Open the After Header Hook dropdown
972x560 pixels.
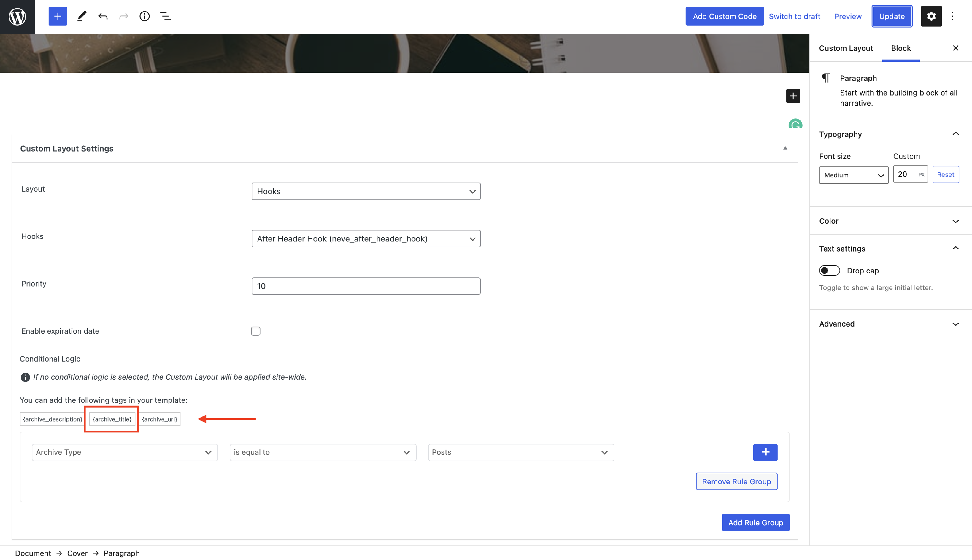[365, 239]
